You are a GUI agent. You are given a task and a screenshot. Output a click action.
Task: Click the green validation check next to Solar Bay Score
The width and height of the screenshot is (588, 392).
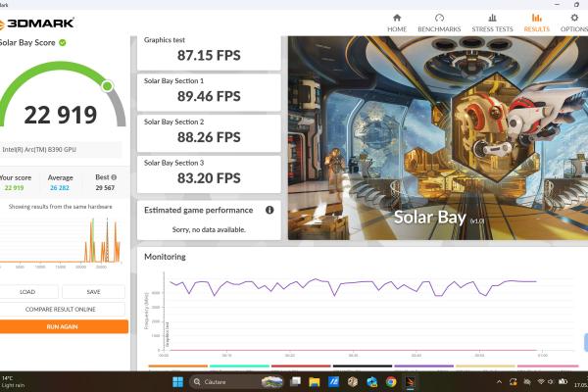[63, 43]
